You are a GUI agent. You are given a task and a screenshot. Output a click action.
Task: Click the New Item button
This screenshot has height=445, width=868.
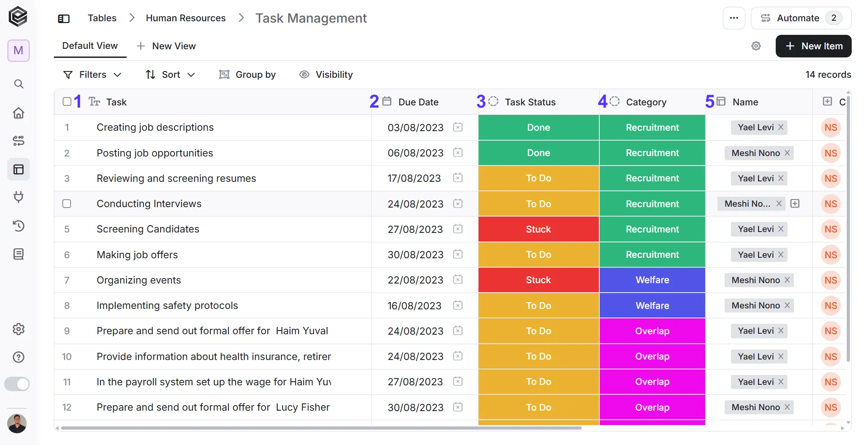pos(813,46)
